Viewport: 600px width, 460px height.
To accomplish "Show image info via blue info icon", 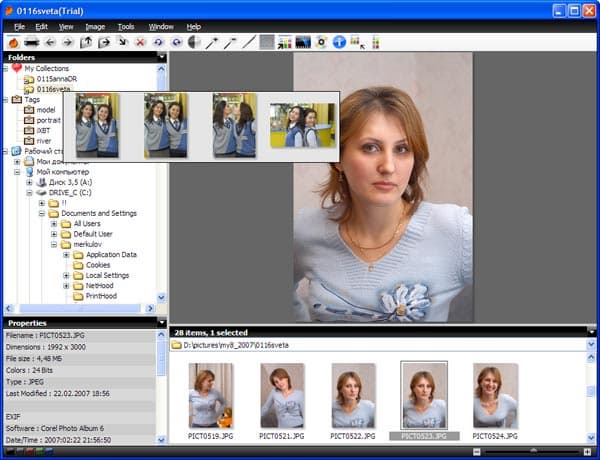I will (x=339, y=42).
